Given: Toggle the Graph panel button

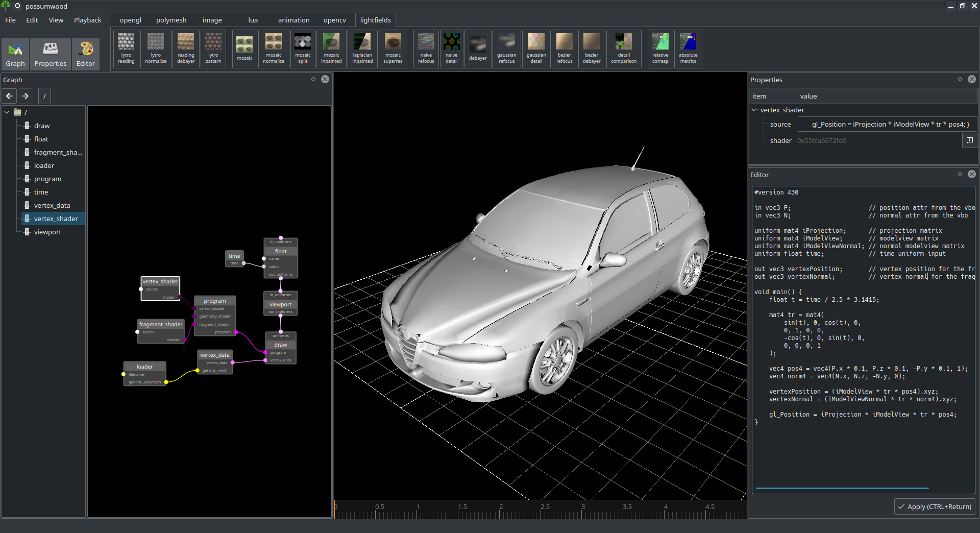Looking at the screenshot, I should click(15, 54).
